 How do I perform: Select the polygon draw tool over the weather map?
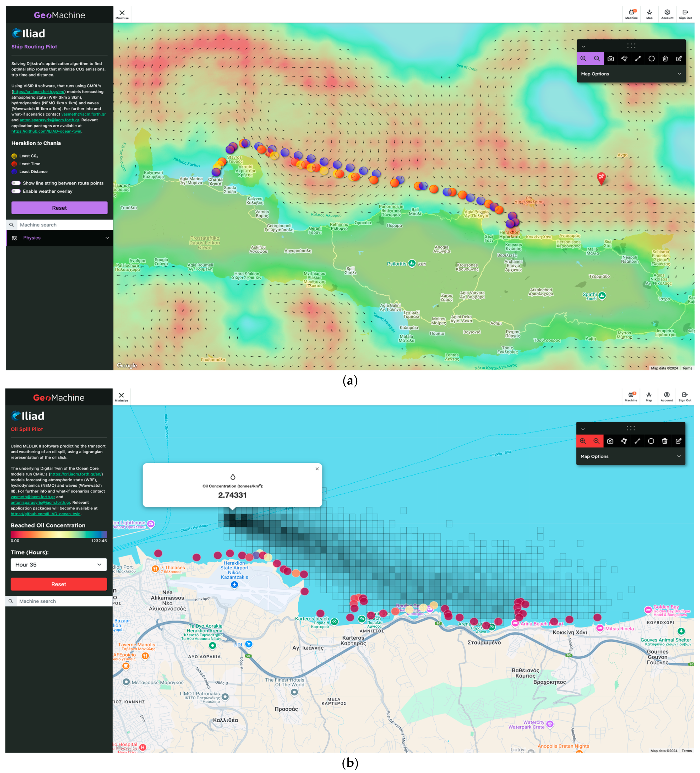point(624,59)
